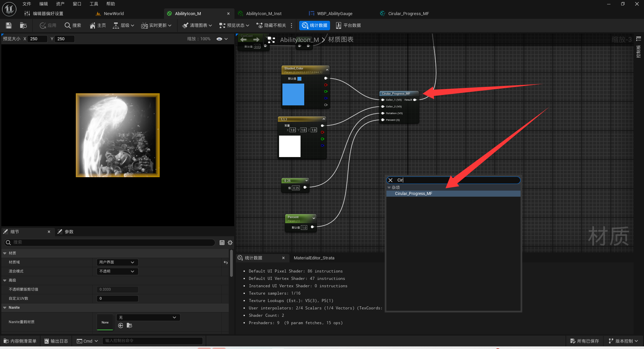The image size is (644, 349).
Task: Collapse the Shaded_Color node
Action: pyautogui.click(x=327, y=70)
